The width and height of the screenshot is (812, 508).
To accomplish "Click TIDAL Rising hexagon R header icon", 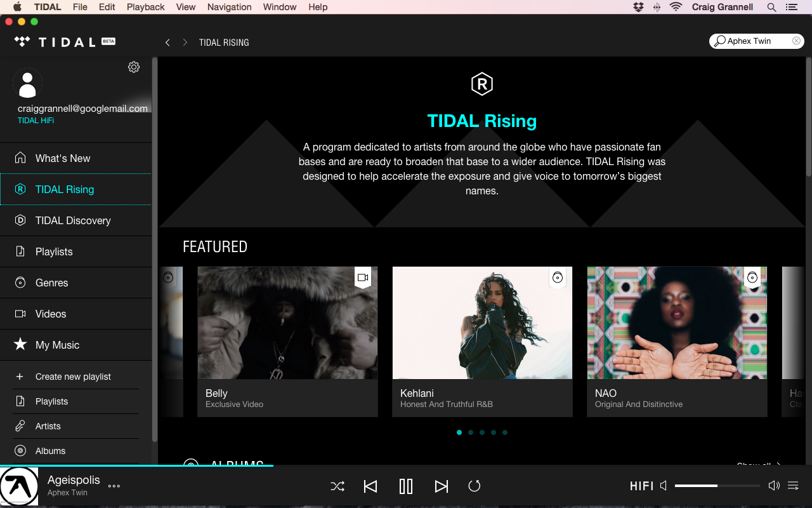I will (482, 84).
